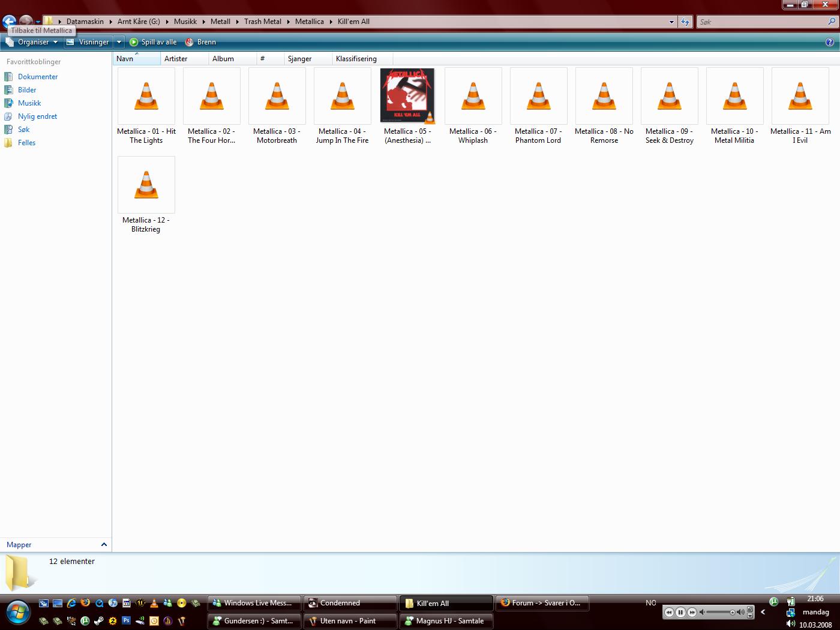Select the Anesthesia track with album art
Image resolution: width=840 pixels, height=630 pixels.
pos(407,106)
